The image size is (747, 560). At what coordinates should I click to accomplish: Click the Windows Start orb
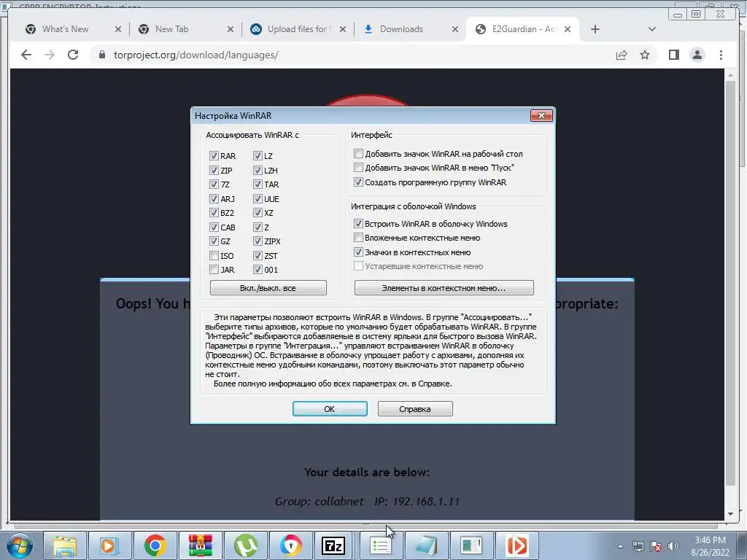coord(20,545)
